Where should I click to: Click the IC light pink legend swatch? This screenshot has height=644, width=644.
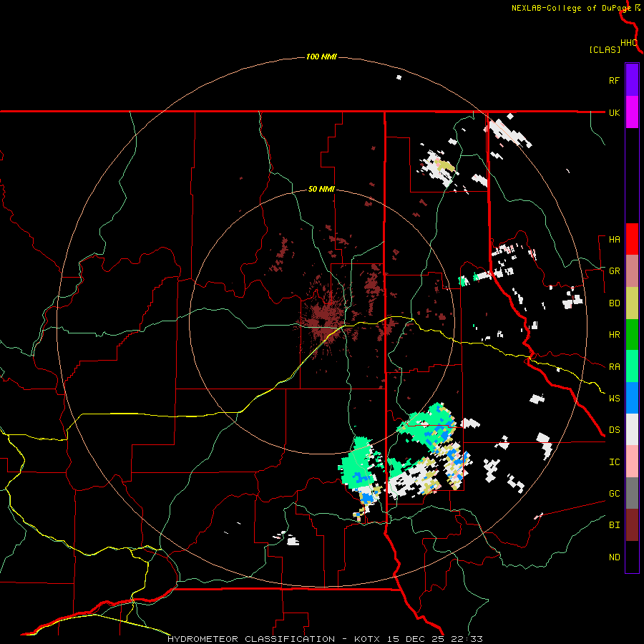[632, 462]
